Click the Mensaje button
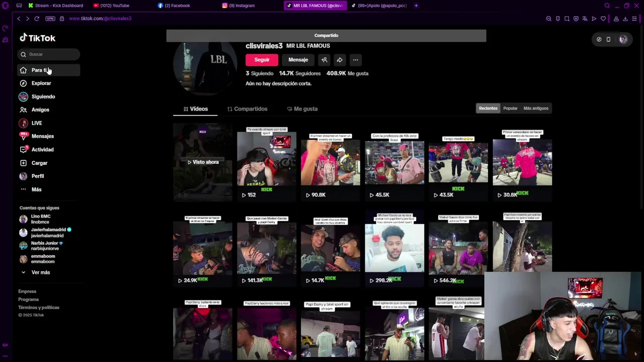This screenshot has width=644, height=362. pyautogui.click(x=298, y=60)
